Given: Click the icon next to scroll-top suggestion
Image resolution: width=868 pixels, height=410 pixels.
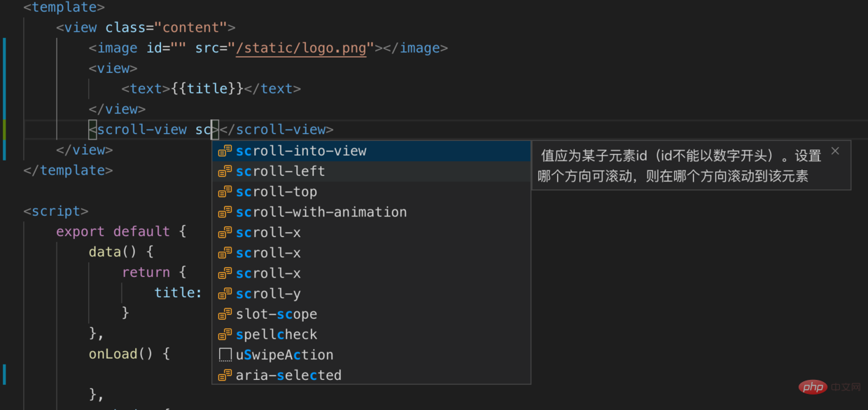Looking at the screenshot, I should tap(225, 192).
